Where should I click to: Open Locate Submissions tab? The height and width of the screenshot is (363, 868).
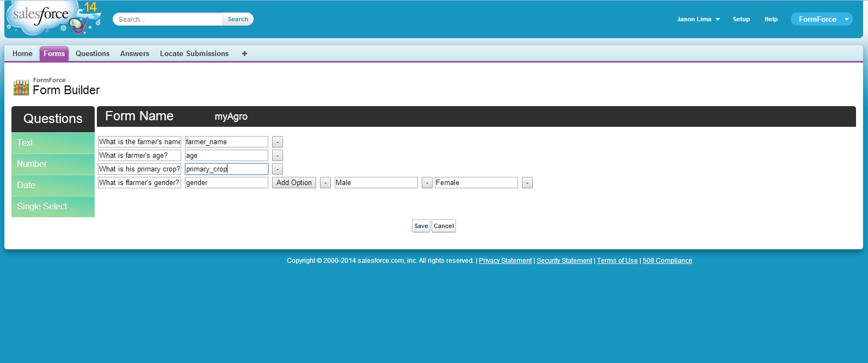(194, 53)
